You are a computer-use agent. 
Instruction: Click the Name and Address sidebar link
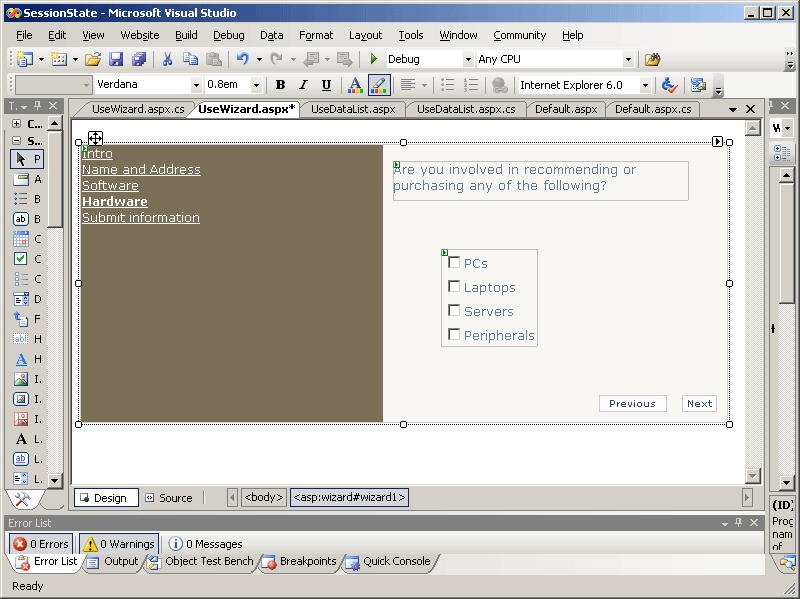click(141, 170)
